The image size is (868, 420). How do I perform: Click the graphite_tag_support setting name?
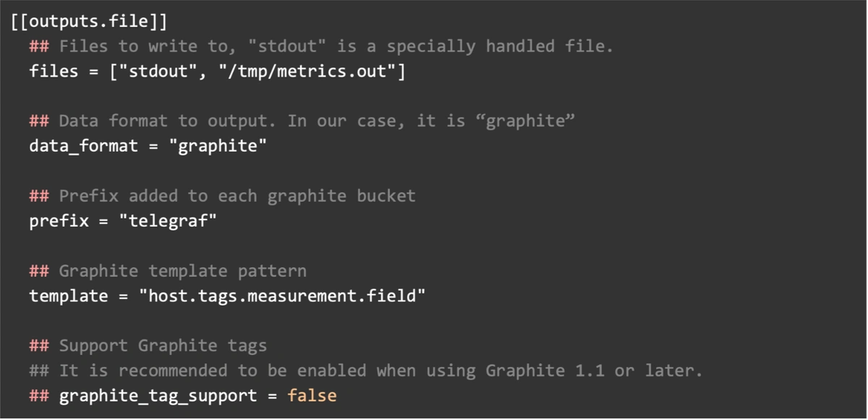tap(158, 395)
